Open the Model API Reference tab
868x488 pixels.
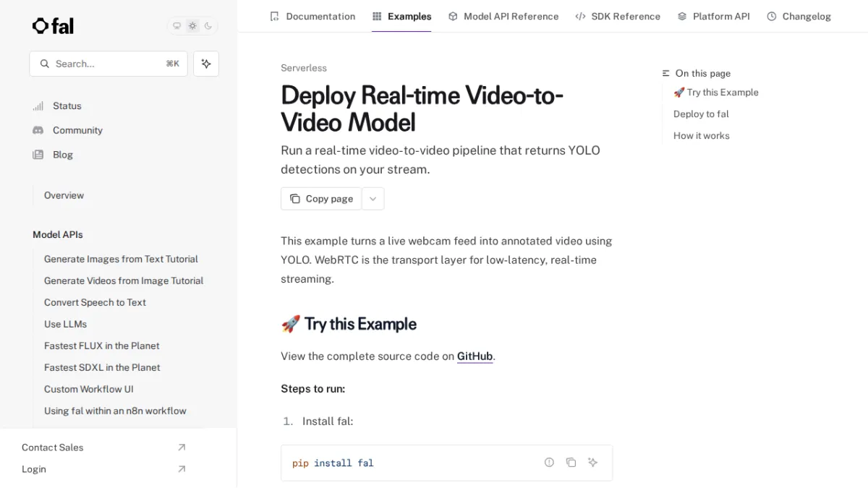503,16
